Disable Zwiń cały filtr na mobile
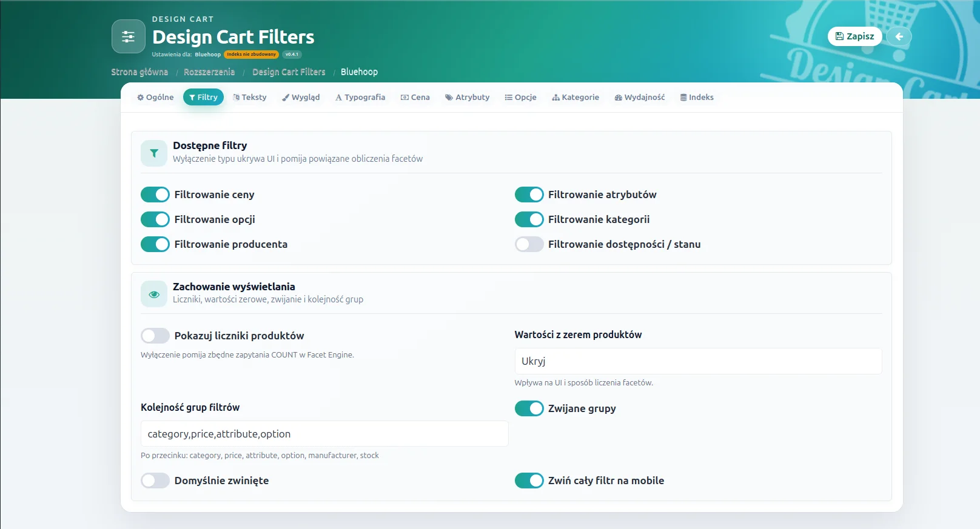The image size is (980, 529). 529,481
